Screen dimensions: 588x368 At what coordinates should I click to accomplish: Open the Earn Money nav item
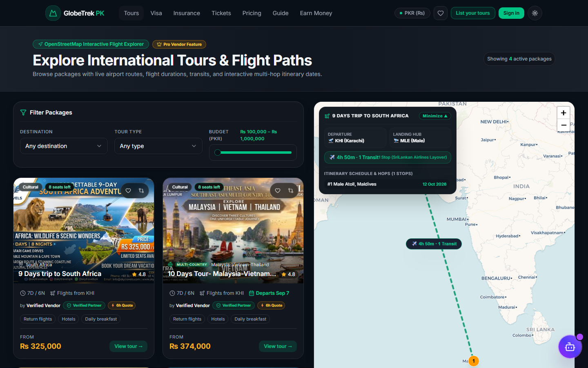coord(316,13)
